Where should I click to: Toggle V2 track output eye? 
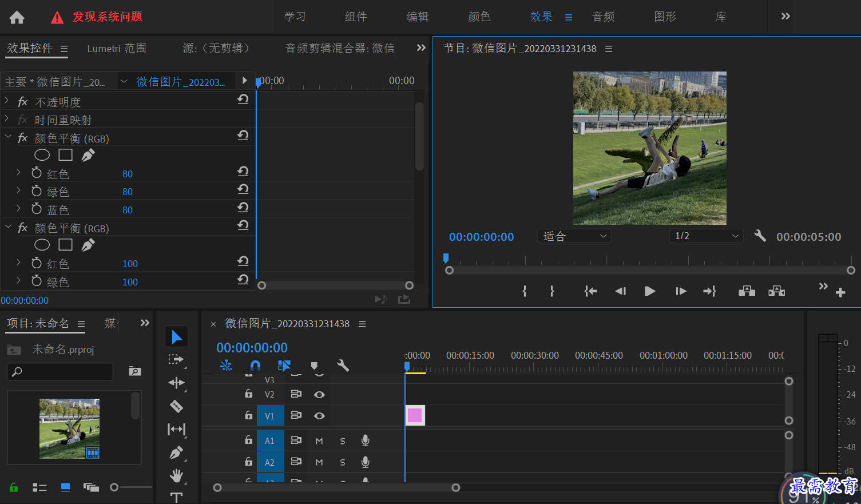(x=319, y=395)
